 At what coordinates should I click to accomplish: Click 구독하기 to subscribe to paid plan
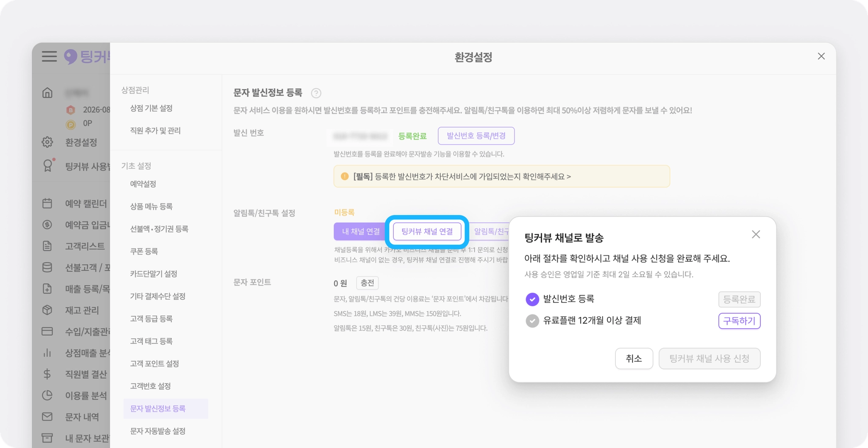[x=740, y=321]
